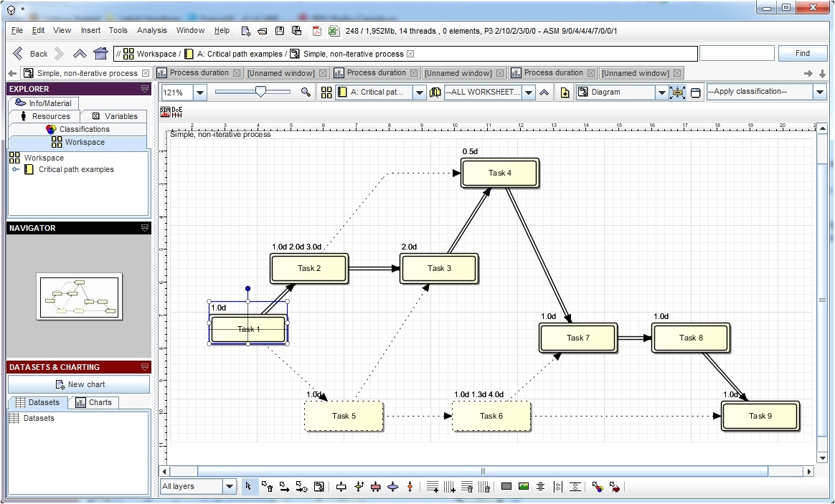Click the Excel export icon in the top toolbar
835x504 pixels.
[334, 31]
